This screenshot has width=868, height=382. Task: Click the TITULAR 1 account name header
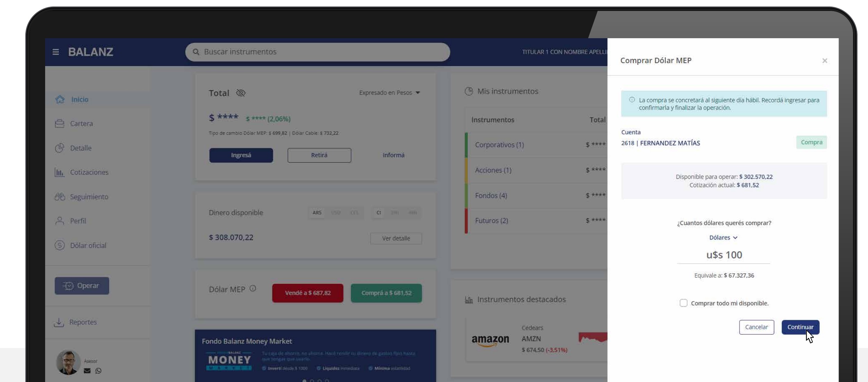pyautogui.click(x=565, y=52)
